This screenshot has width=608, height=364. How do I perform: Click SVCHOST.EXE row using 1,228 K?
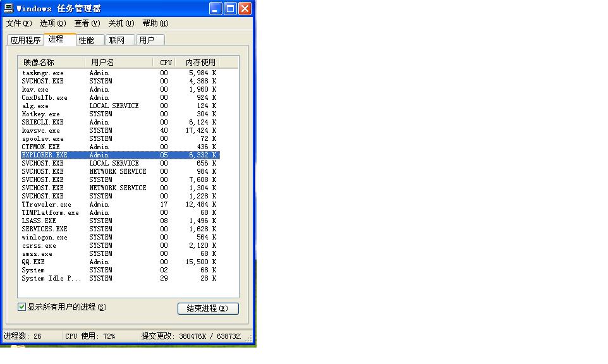(119, 196)
